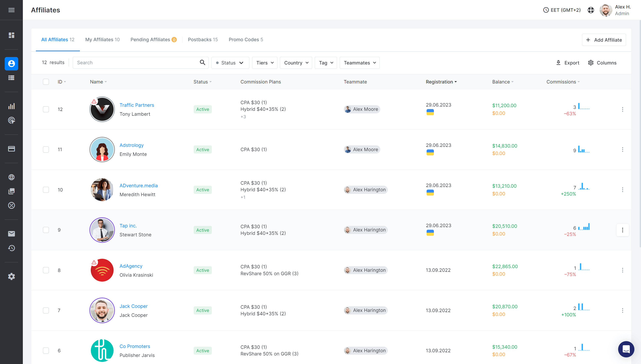641x364 pixels.
Task: Open the three-dot menu for Tap inc.
Action: pos(622,230)
